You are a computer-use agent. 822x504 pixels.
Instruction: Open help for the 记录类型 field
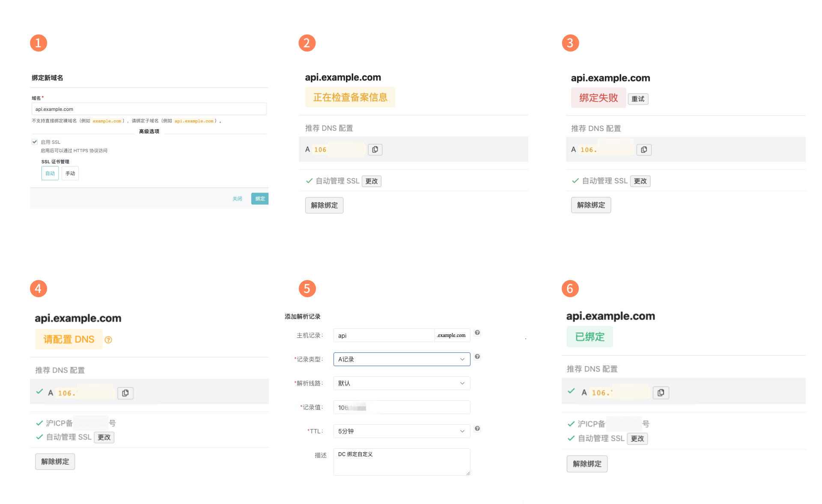coord(477,356)
